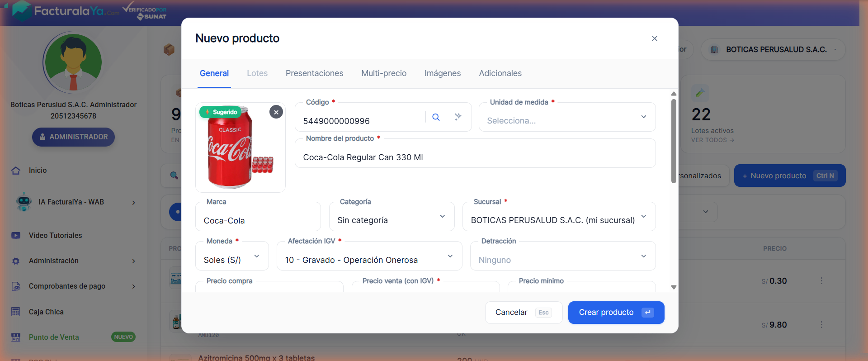The width and height of the screenshot is (868, 361).
Task: Switch to the General tab
Action: pos(214,73)
